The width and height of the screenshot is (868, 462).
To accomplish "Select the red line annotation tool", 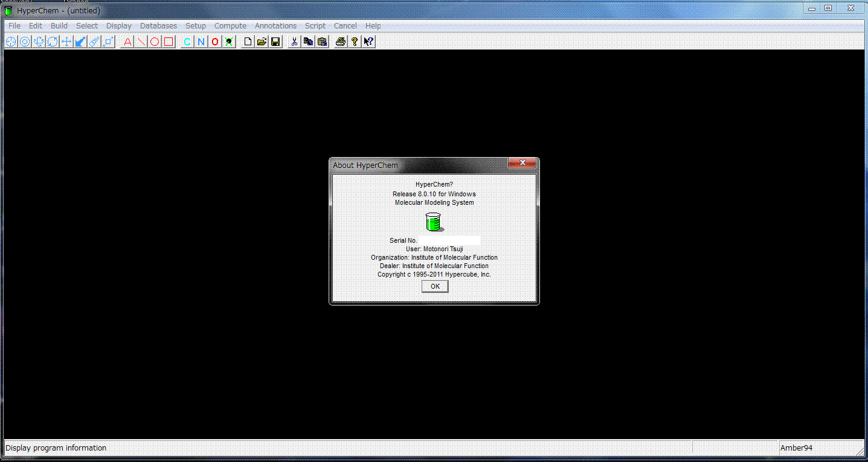I will (141, 42).
